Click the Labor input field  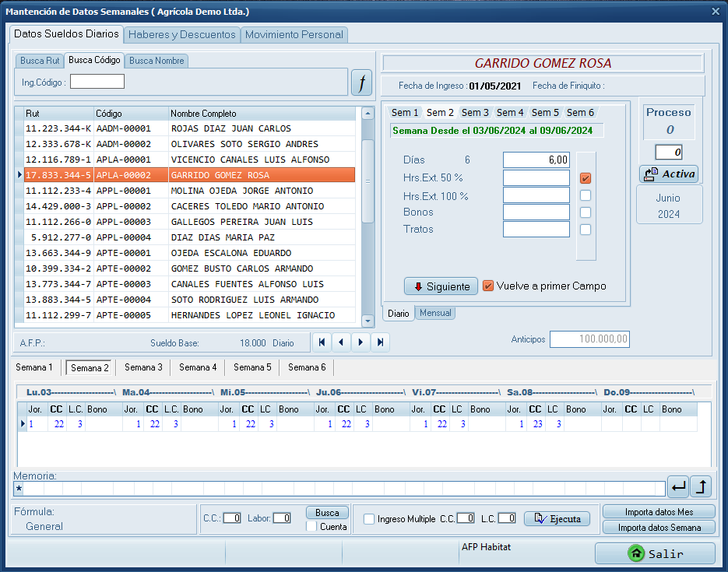(x=283, y=518)
